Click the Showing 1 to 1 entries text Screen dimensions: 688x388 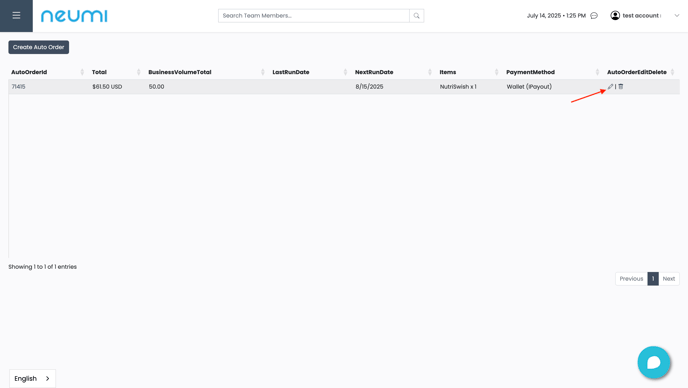(43, 266)
